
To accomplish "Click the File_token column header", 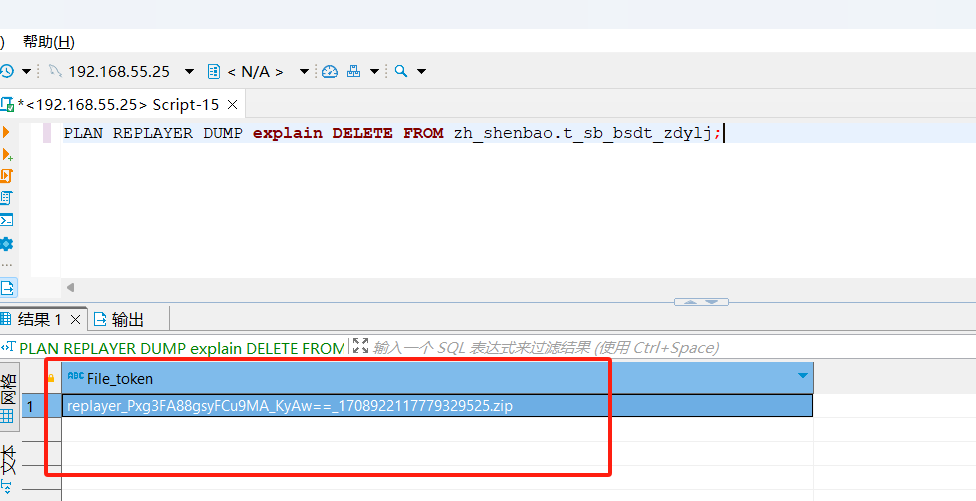I will (437, 378).
